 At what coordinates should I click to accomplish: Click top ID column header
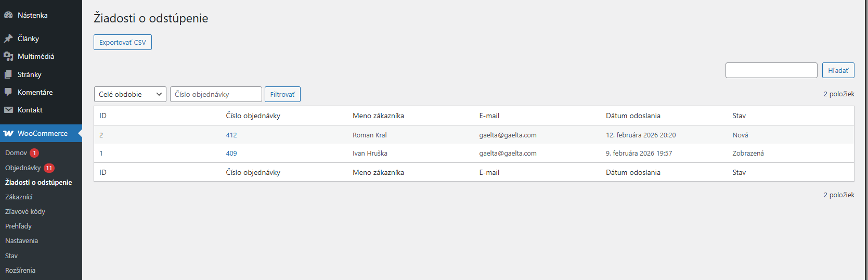[x=103, y=116]
